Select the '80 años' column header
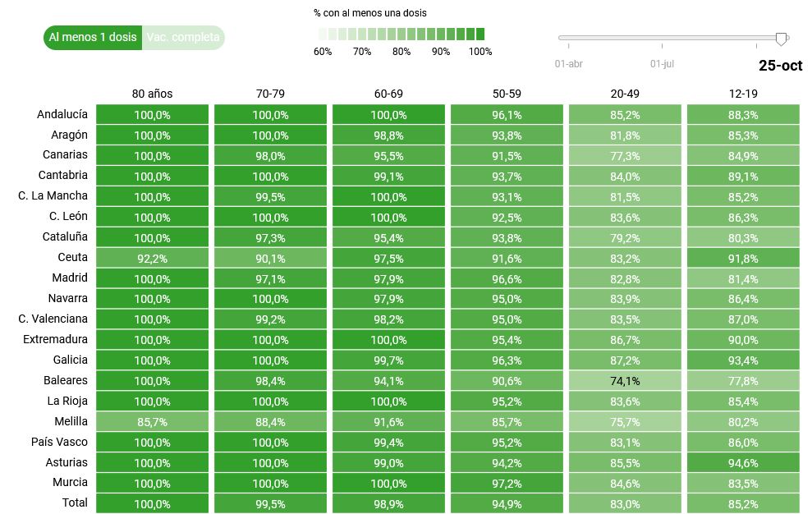Viewport: 812px width, 514px height. (x=152, y=94)
